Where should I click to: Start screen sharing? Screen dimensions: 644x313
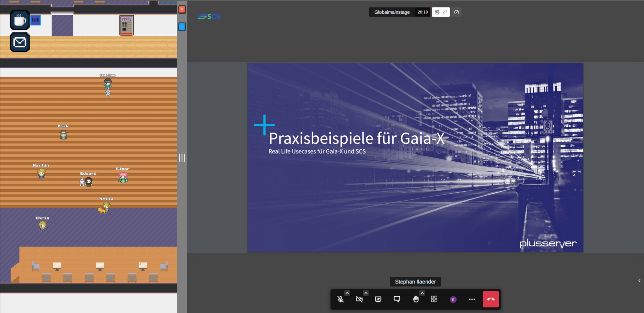coord(378,299)
